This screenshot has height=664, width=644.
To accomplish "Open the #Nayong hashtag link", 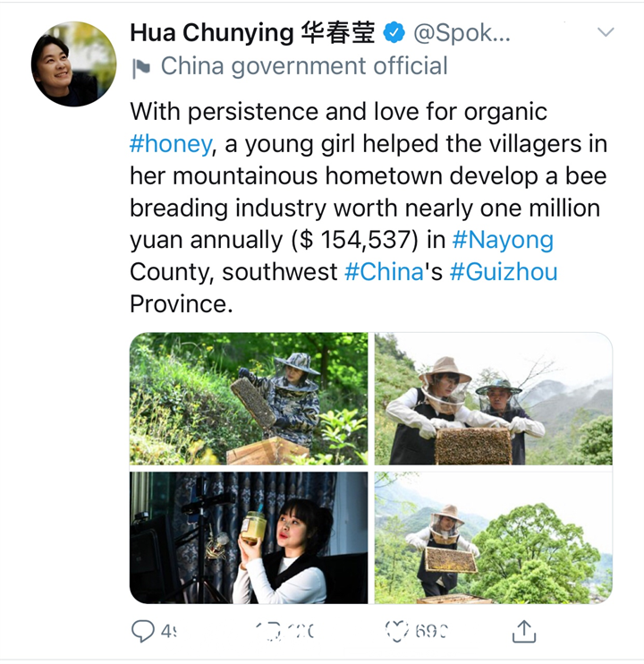I will [x=503, y=240].
